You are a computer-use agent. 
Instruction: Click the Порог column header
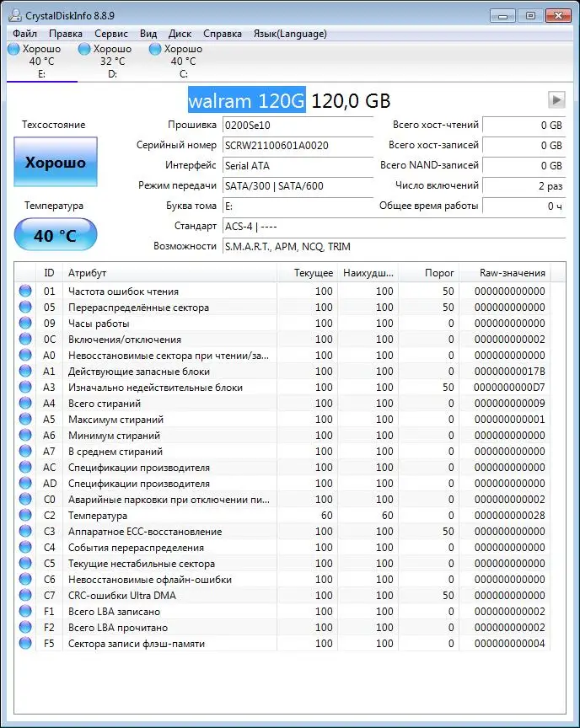coord(429,273)
